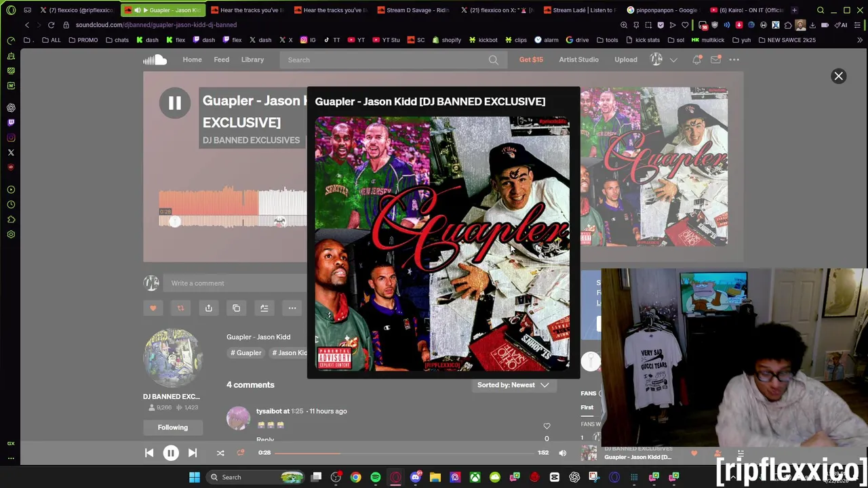Toggle shuffle in the player bar
The image size is (868, 488).
(x=220, y=453)
